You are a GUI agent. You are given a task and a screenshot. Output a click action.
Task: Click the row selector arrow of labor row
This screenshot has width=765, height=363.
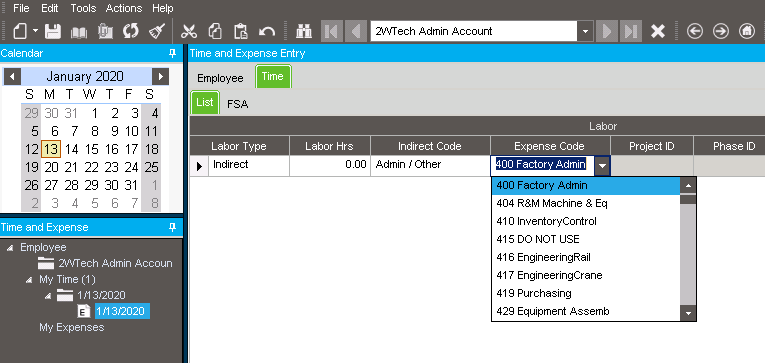199,166
